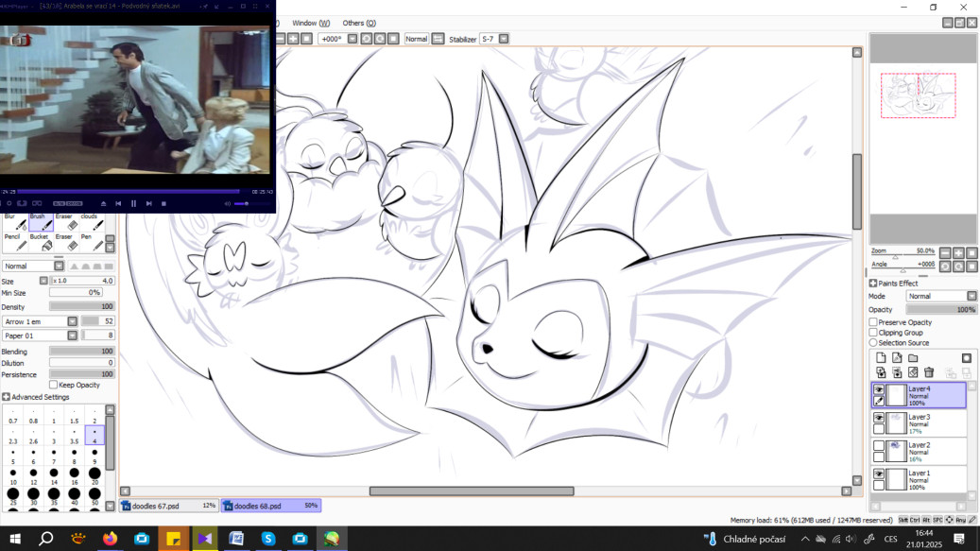Open layer Mode Normal dropdown
The image size is (980, 551).
[x=941, y=296]
